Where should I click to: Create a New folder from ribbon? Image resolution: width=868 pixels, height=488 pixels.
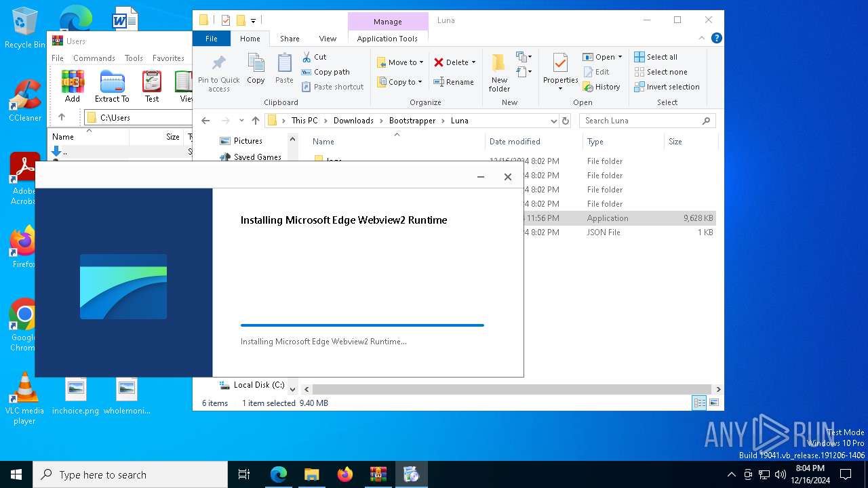click(x=499, y=73)
